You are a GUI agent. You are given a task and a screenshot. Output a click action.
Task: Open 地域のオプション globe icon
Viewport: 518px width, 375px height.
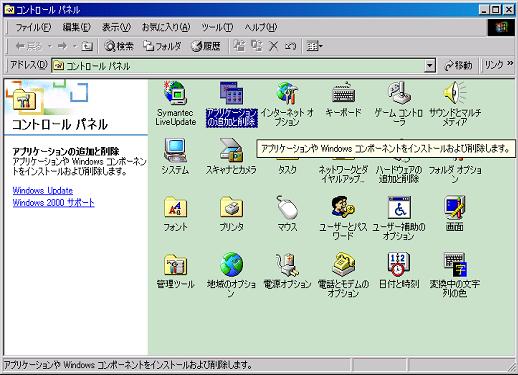click(231, 265)
